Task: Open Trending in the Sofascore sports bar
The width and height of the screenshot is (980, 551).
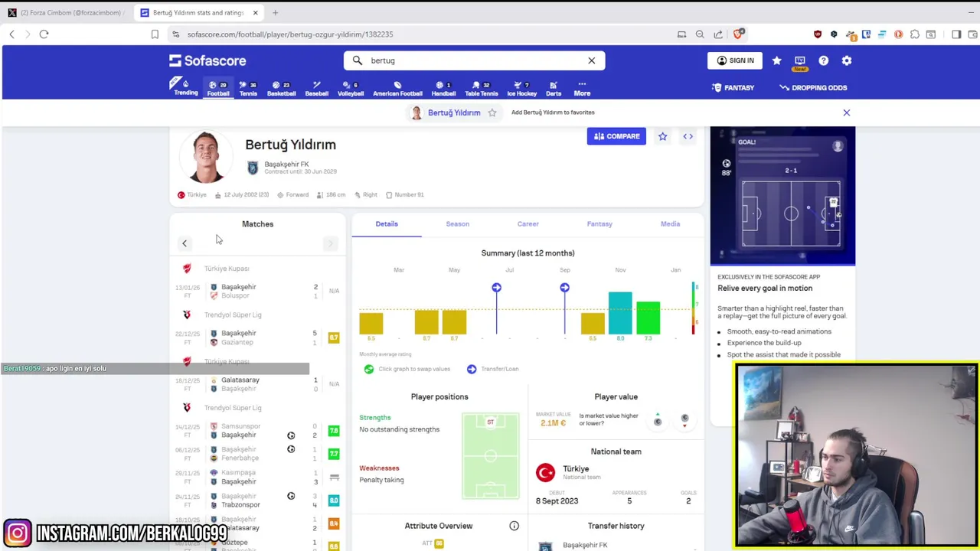Action: pyautogui.click(x=185, y=87)
